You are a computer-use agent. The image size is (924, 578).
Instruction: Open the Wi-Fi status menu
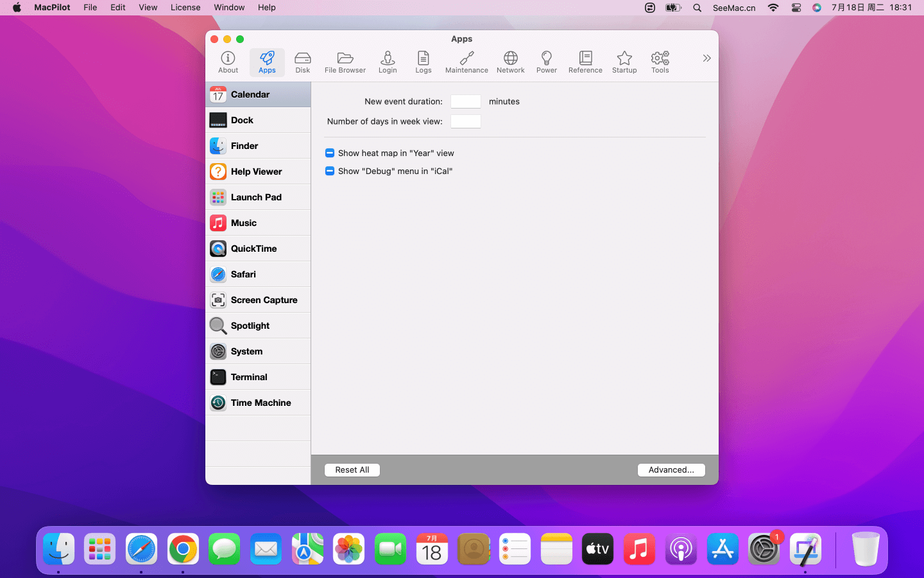(773, 8)
